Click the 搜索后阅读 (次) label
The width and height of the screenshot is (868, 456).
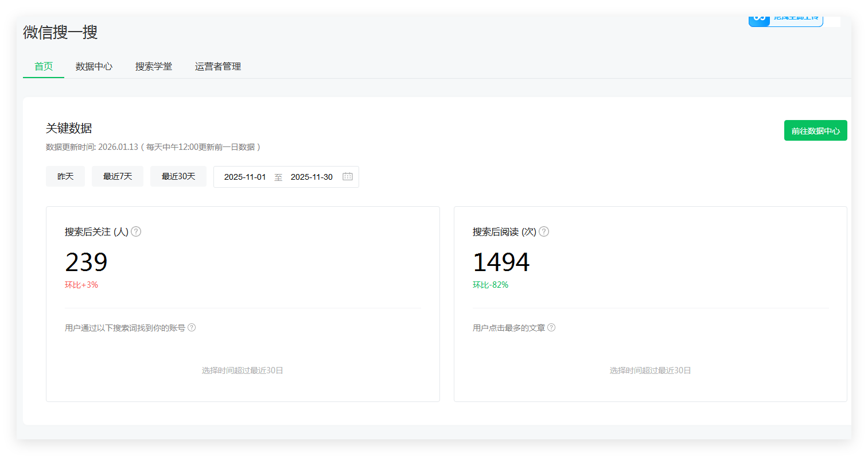pyautogui.click(x=504, y=231)
